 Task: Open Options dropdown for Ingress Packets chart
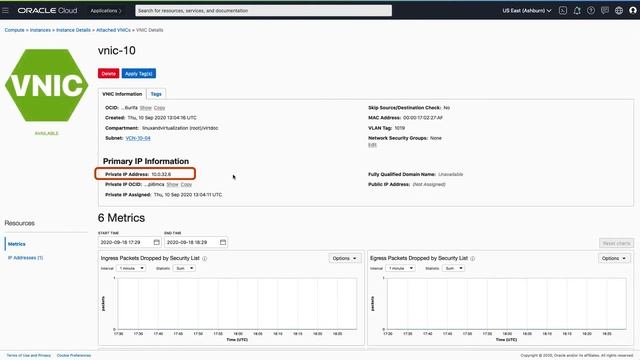pos(344,258)
